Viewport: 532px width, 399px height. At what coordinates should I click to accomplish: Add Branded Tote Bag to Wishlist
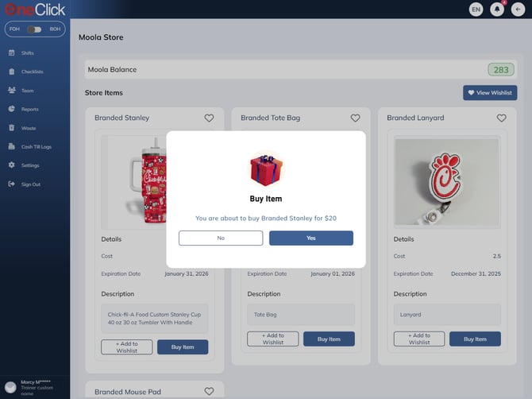tap(272, 339)
